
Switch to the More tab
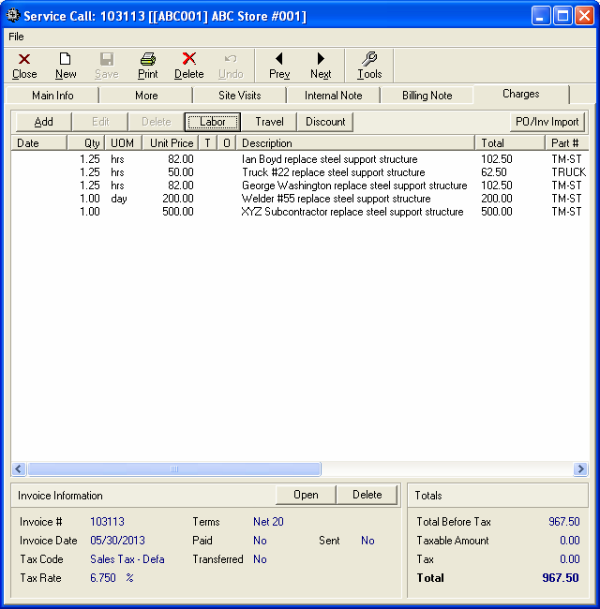tap(146, 96)
